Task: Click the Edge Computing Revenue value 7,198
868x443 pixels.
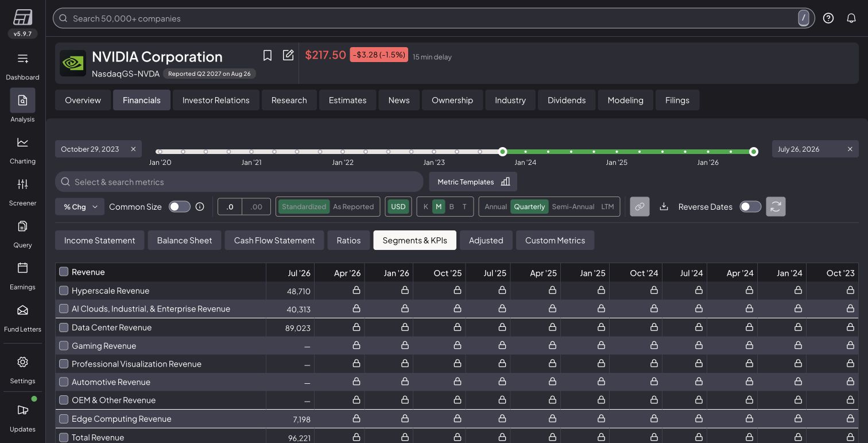Action: [x=302, y=419]
